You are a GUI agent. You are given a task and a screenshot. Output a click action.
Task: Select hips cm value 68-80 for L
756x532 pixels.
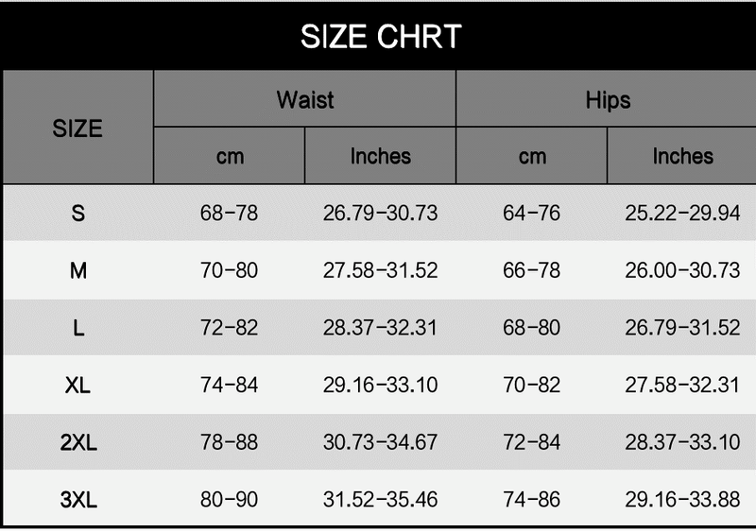[531, 329]
